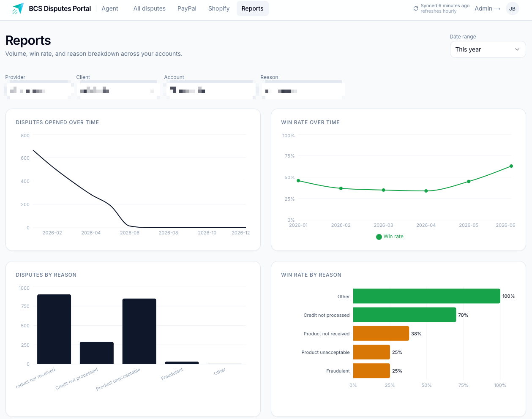Open the PayPal tab
This screenshot has width=532, height=419.
point(187,8)
